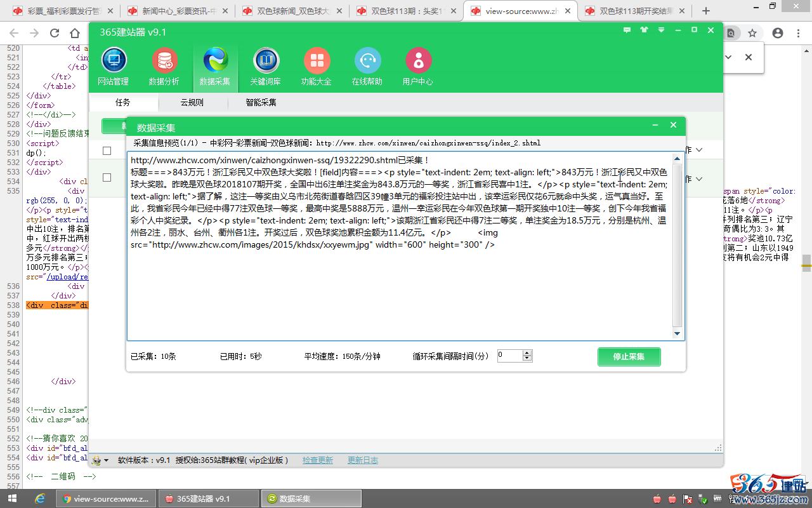This screenshot has height=508, width=812.
Task: Click the Chrome reload page icon
Action: coord(55,33)
